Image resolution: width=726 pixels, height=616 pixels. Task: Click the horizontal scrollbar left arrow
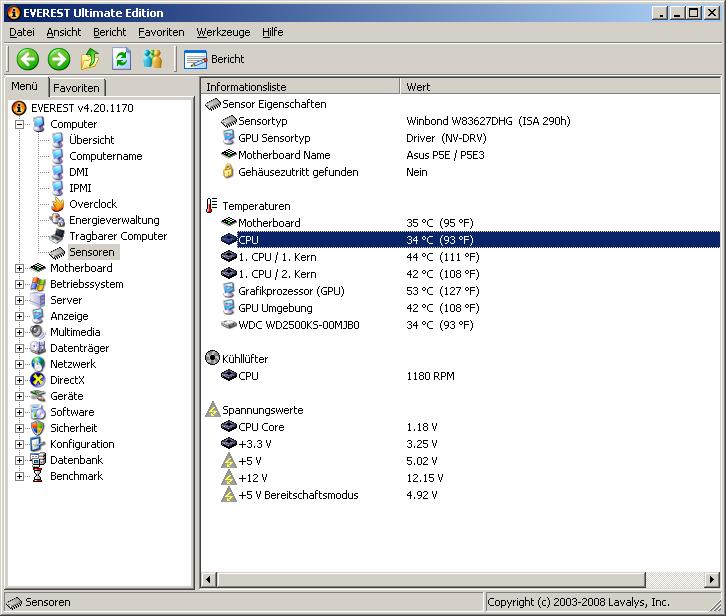(208, 579)
